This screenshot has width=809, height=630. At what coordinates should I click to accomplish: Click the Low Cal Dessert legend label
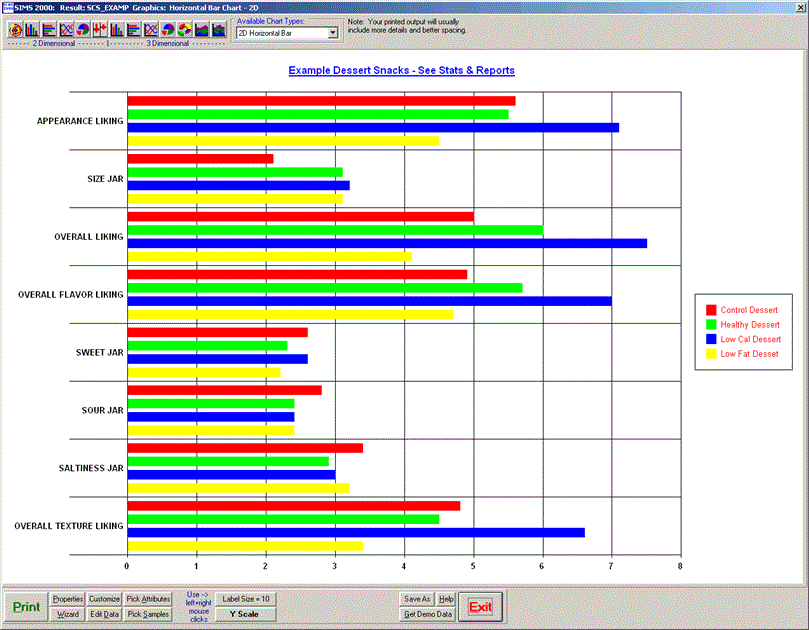click(751, 339)
